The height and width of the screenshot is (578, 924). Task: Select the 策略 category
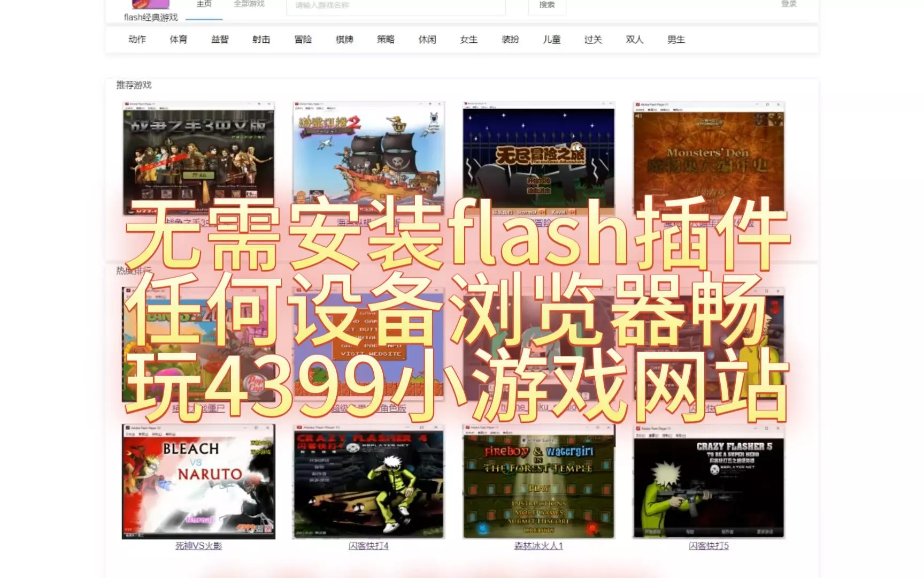(386, 39)
